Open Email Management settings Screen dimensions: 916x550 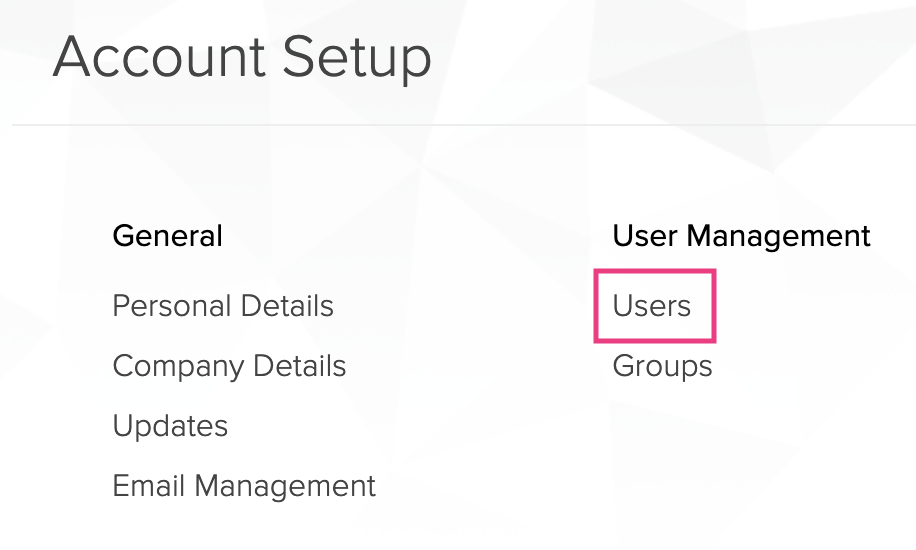point(244,486)
